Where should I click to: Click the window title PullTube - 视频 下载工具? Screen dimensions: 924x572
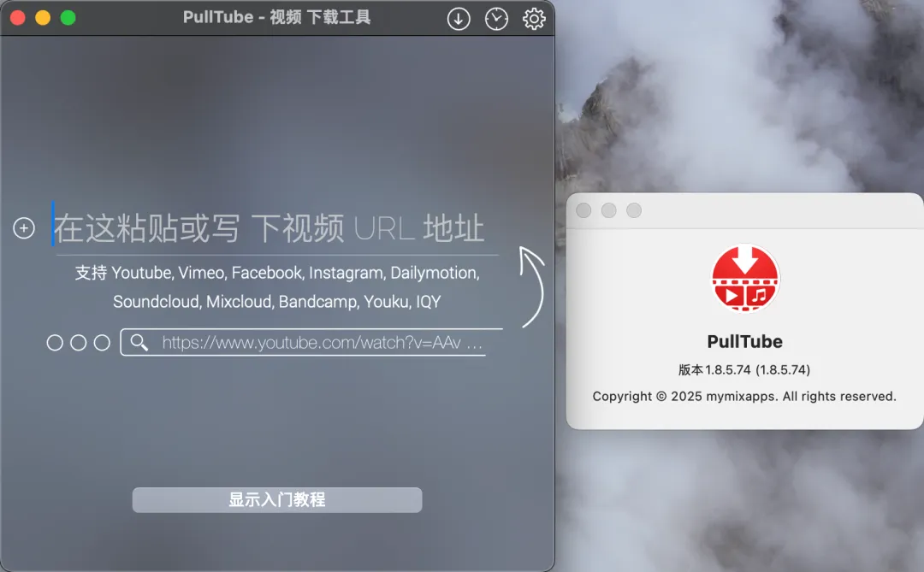pos(277,17)
